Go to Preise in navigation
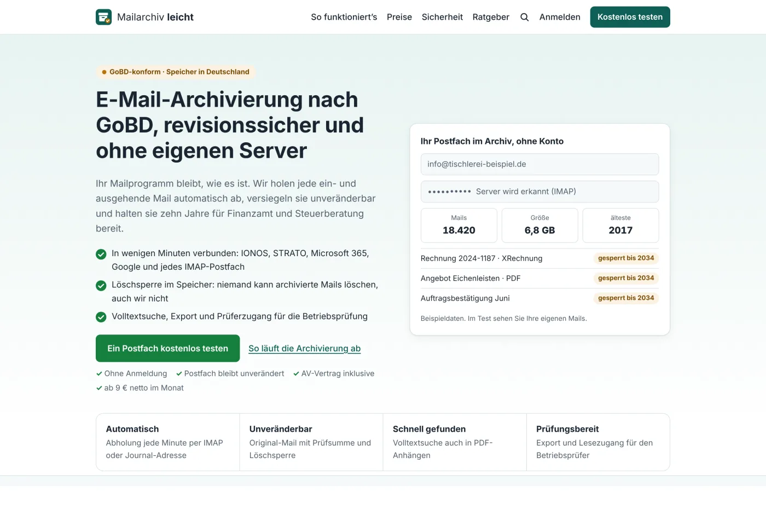The image size is (766, 532). [x=399, y=17]
